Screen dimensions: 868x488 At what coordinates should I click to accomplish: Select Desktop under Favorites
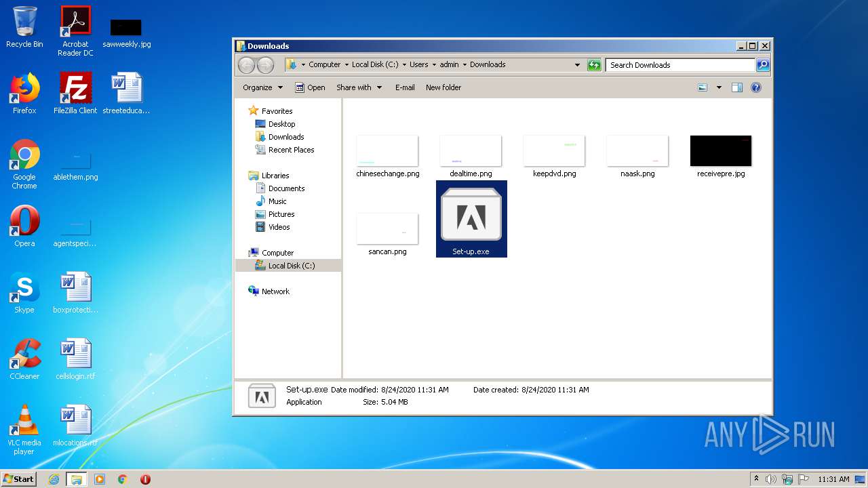(281, 124)
